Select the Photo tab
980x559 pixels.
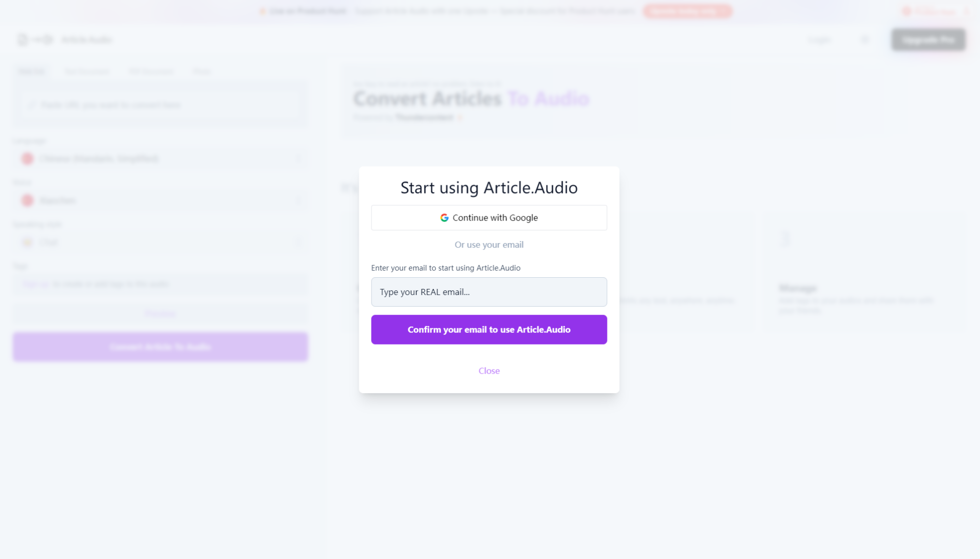click(x=202, y=71)
